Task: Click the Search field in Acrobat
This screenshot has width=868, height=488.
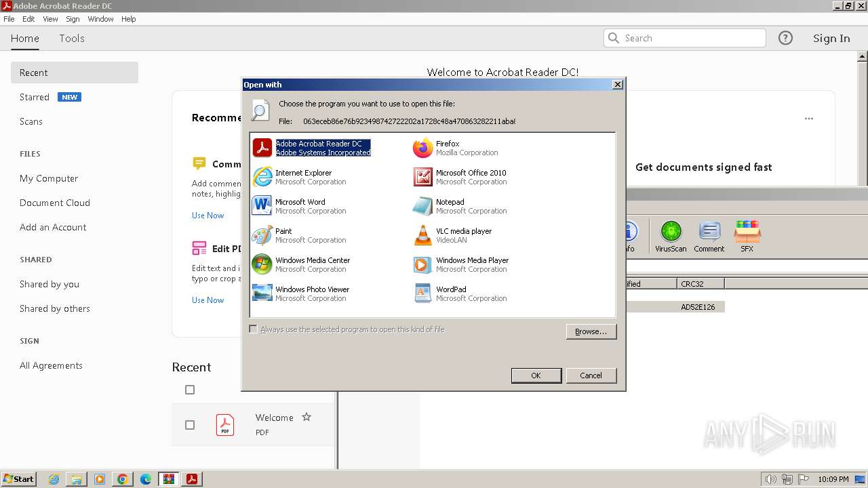Action: (x=685, y=38)
